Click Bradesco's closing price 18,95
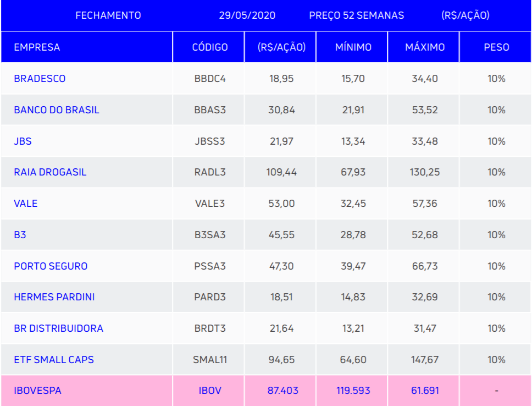 pyautogui.click(x=281, y=79)
